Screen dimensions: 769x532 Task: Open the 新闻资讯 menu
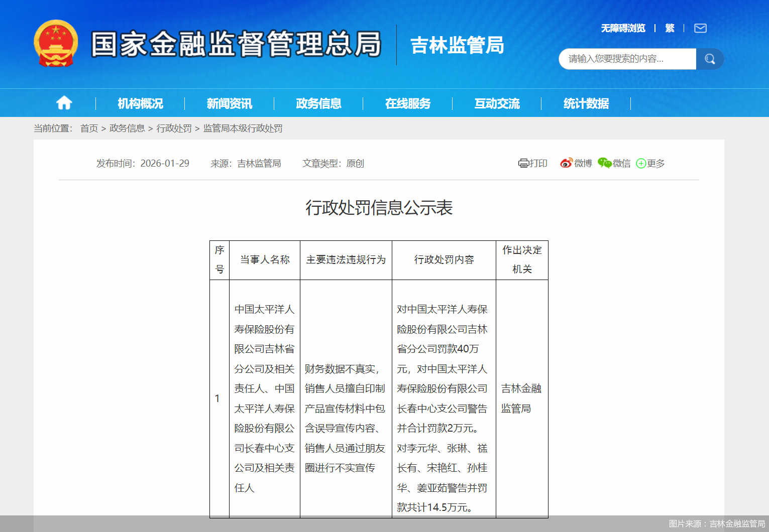229,103
